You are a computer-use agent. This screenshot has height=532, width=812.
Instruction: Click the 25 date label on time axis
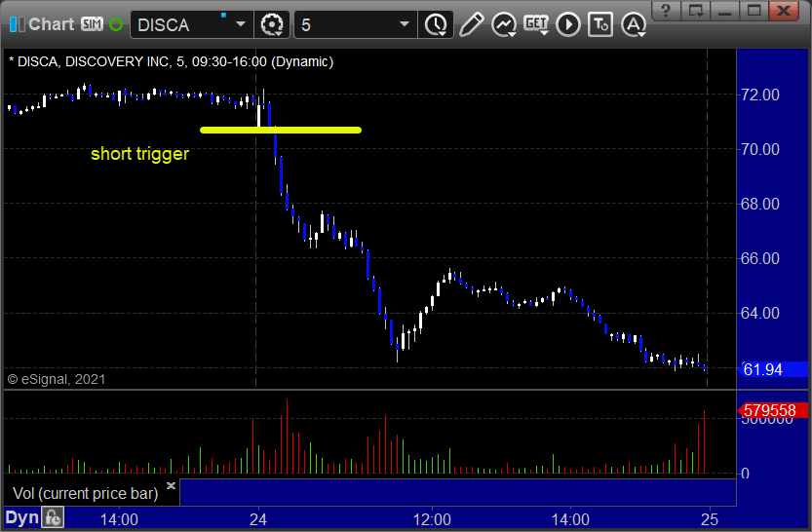710,519
